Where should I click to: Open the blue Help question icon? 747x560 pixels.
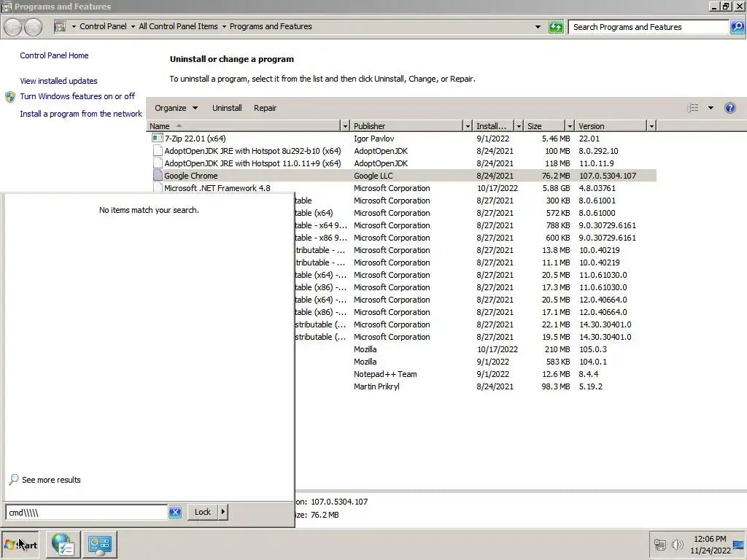point(729,108)
